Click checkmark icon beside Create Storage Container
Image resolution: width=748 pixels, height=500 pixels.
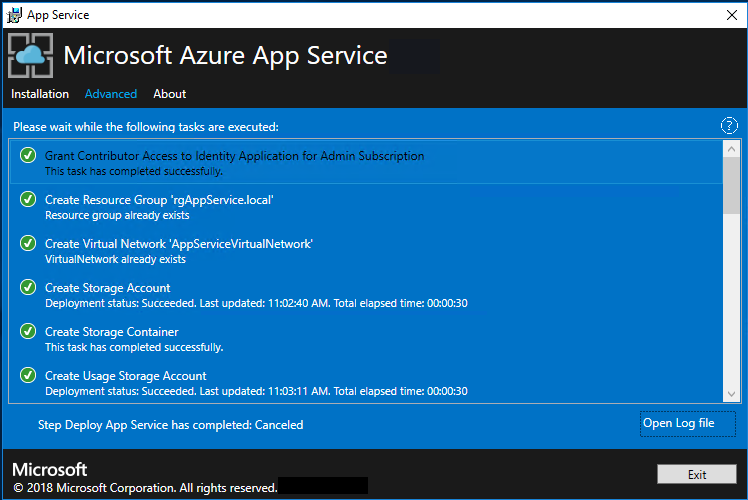pyautogui.click(x=28, y=331)
